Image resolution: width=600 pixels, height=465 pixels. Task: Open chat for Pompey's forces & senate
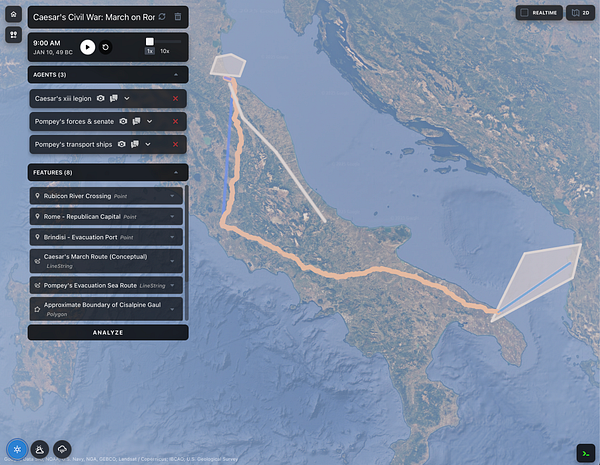(136, 121)
